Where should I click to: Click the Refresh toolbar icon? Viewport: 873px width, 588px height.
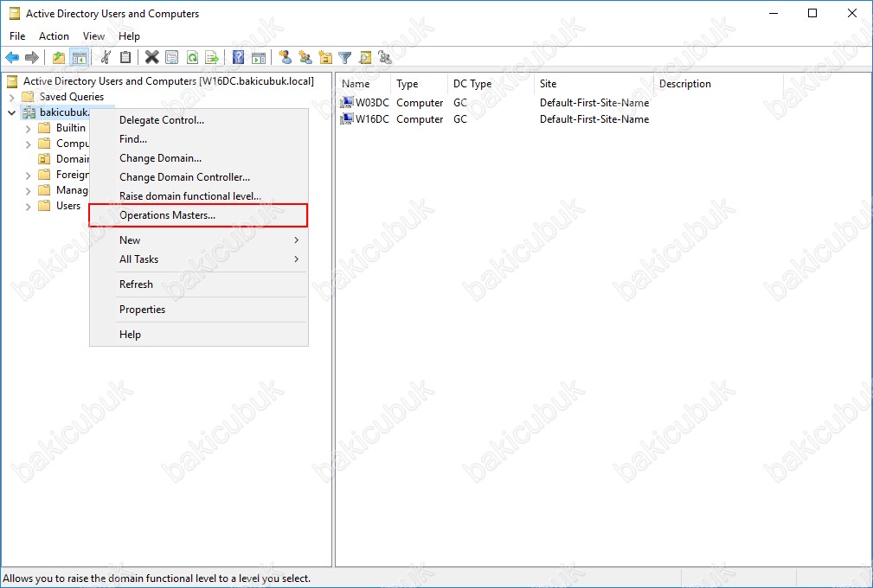(x=192, y=57)
